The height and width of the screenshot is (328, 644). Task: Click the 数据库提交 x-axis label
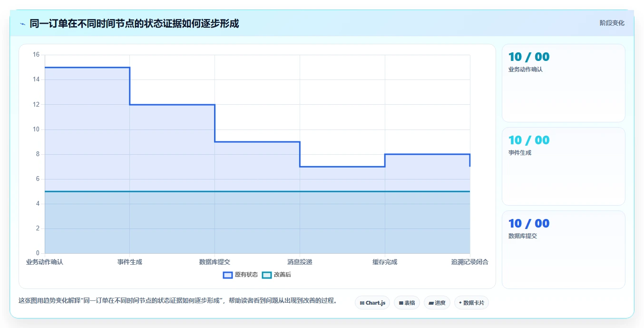point(215,262)
